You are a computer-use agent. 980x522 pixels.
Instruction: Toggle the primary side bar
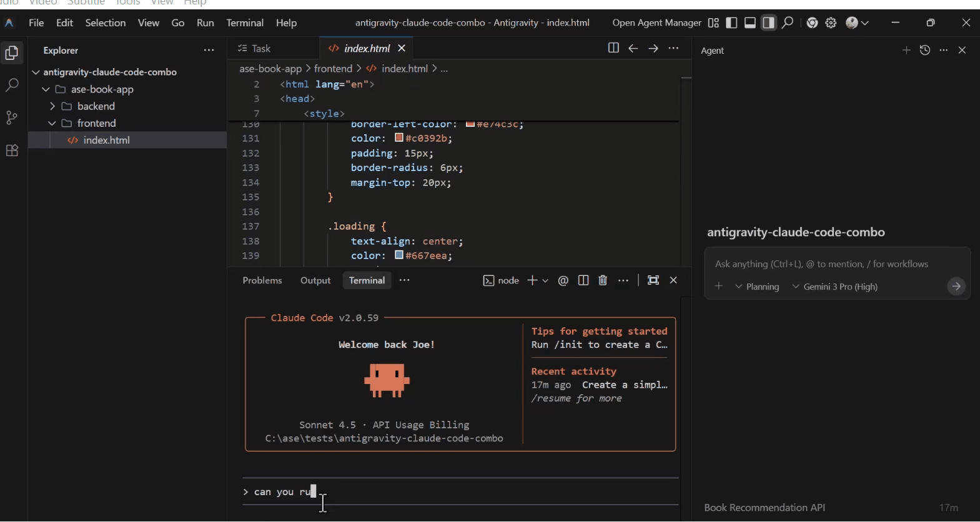732,23
